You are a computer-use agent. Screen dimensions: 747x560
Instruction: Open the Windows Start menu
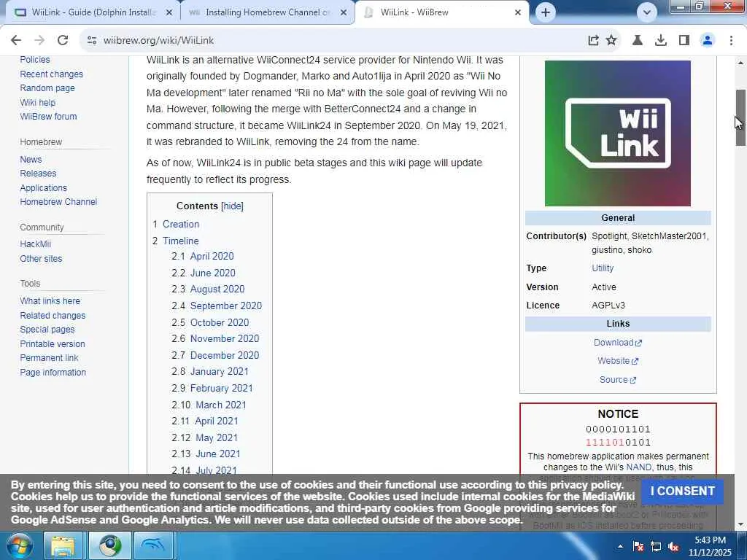click(x=19, y=545)
